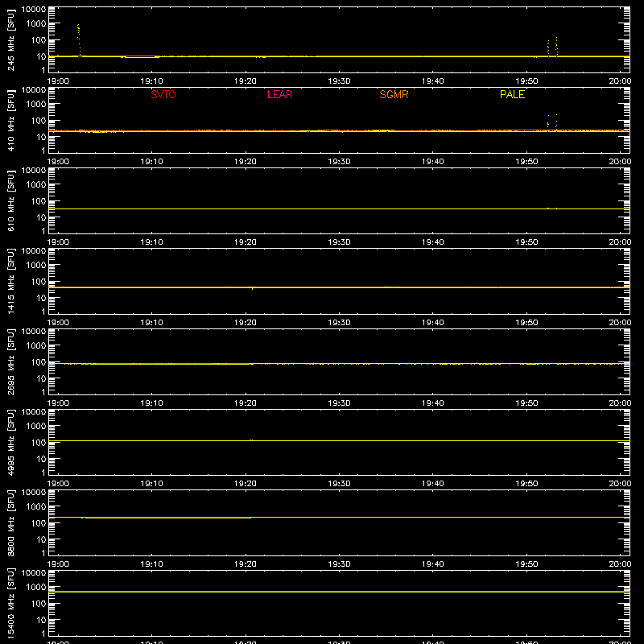Click the step change at 19:20 in 8800 MHz trace

click(250, 518)
